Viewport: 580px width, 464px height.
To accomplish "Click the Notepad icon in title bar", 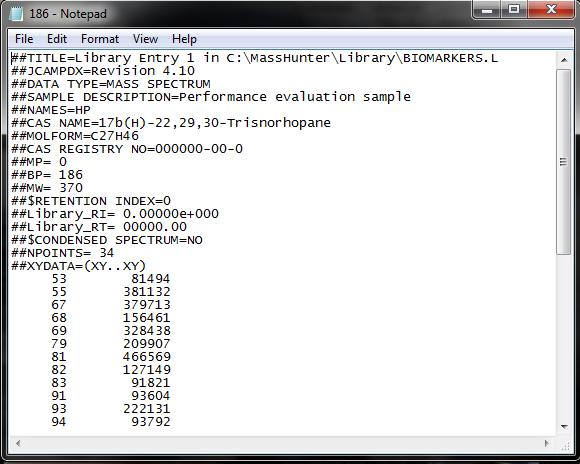I will pyautogui.click(x=16, y=14).
